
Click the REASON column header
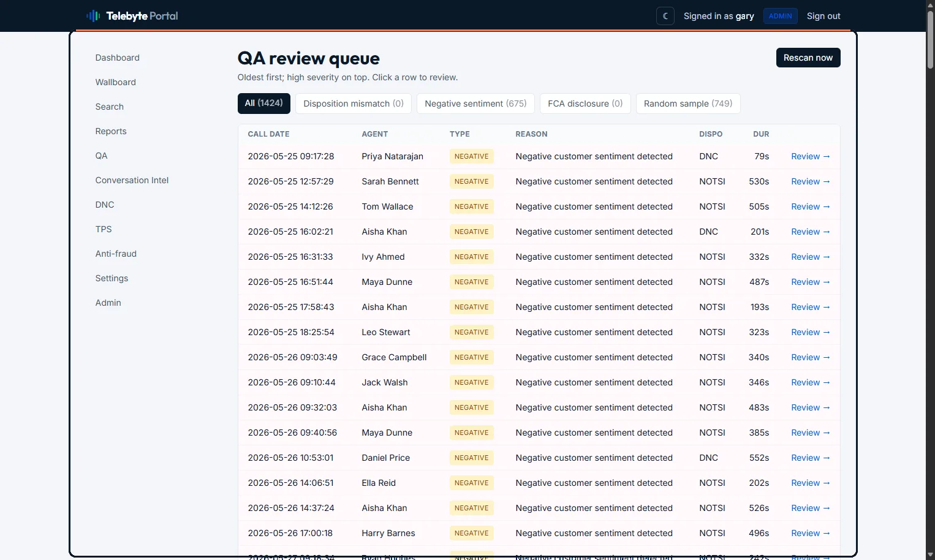(531, 134)
